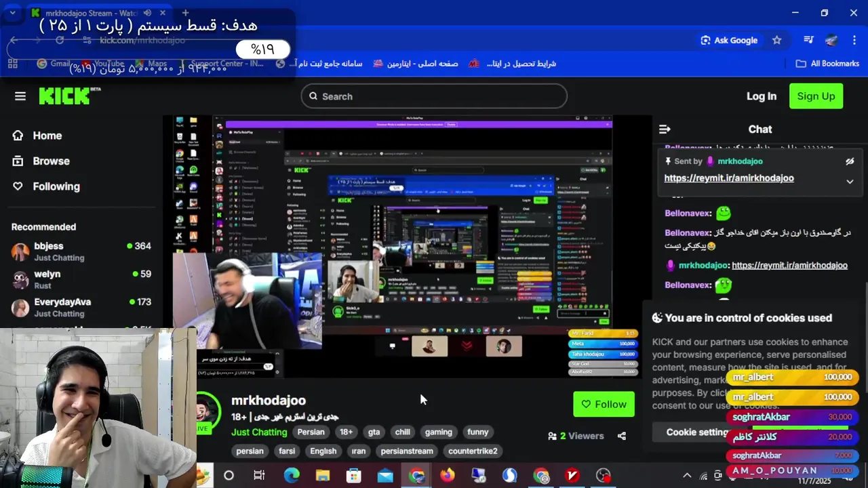Expand the pinned message chevron
The height and width of the screenshot is (488, 868).
pyautogui.click(x=850, y=182)
